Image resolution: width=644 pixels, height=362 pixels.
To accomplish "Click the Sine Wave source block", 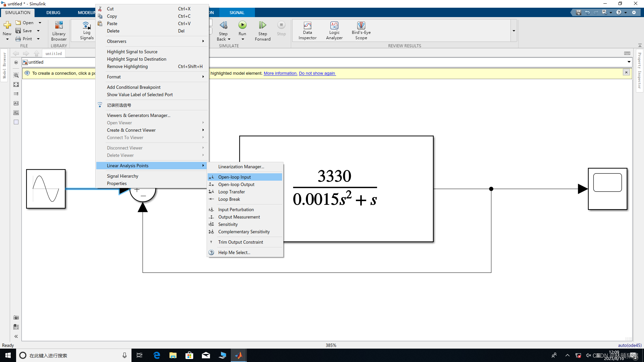I will (x=46, y=189).
